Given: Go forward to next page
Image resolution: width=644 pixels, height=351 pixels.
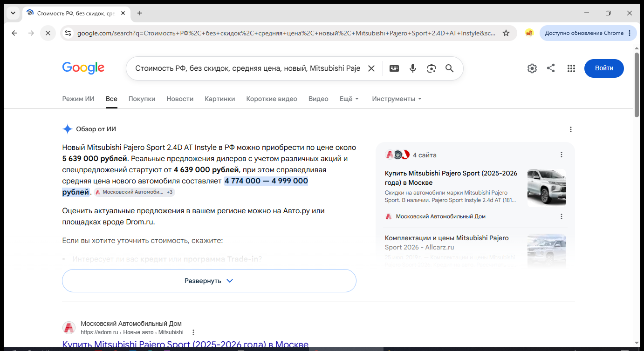Looking at the screenshot, I should (31, 33).
